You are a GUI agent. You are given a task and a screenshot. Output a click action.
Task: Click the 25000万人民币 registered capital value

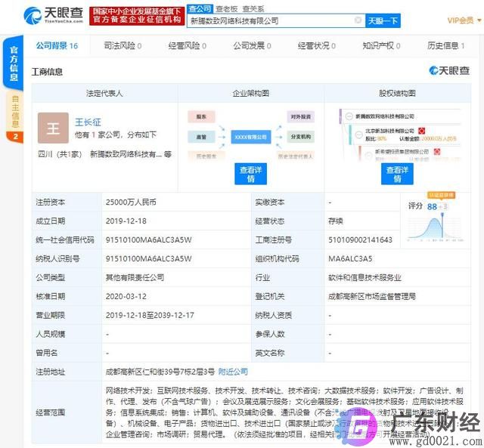click(131, 202)
